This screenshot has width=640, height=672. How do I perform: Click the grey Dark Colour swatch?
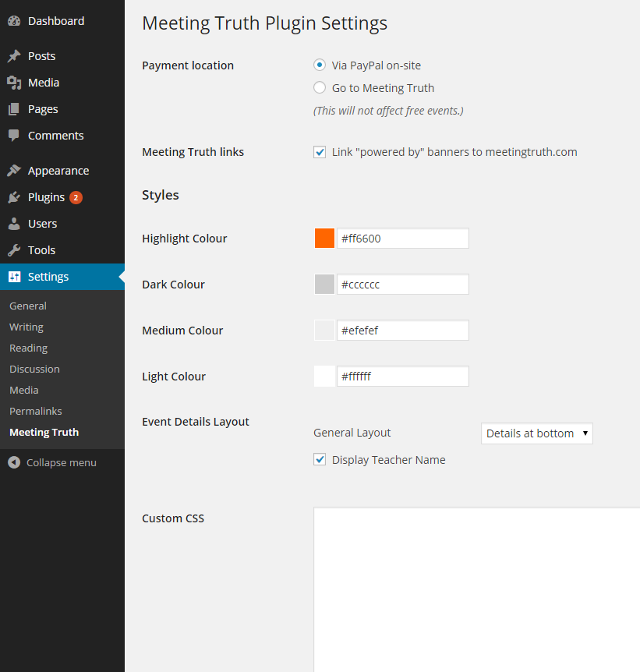coord(324,284)
